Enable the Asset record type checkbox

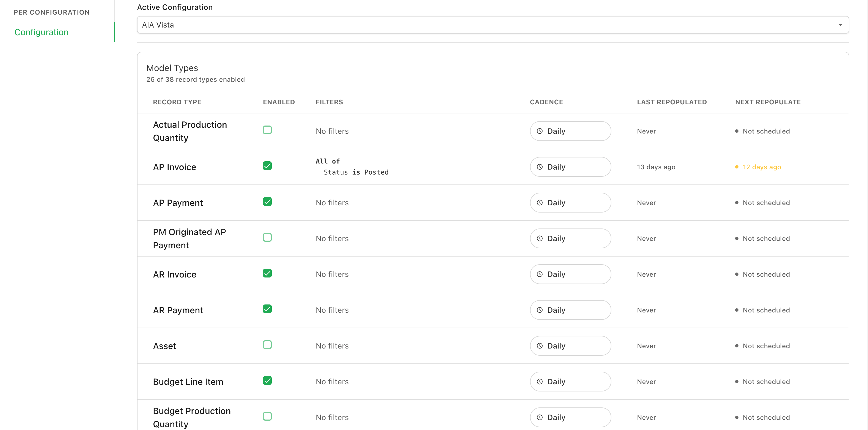pos(267,345)
